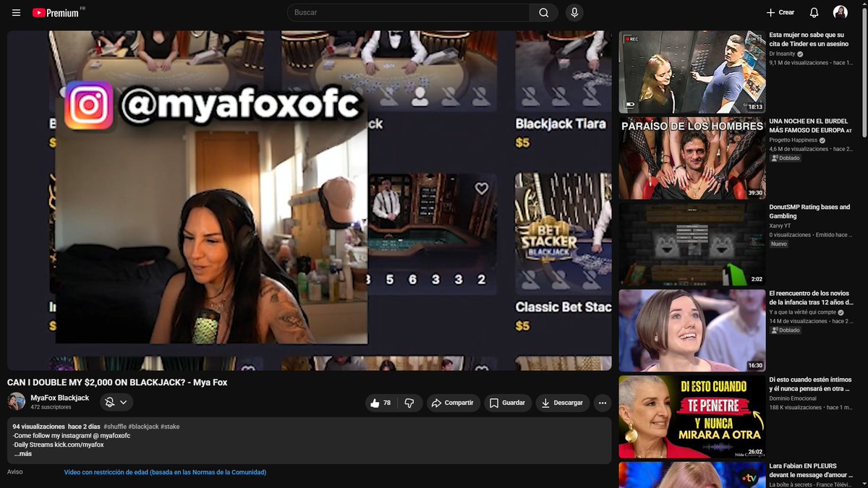Click the #shuffle hashtag
The image size is (868, 488).
pos(114,427)
